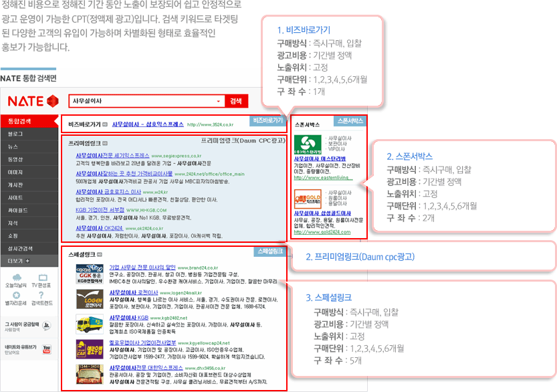
Task: Open the 사무실이사 금호로지스 이사 link
Action: tap(108, 192)
